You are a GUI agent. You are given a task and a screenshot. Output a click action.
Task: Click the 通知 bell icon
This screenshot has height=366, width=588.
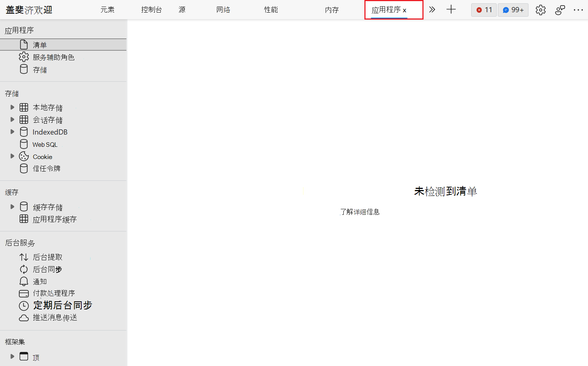pos(24,281)
